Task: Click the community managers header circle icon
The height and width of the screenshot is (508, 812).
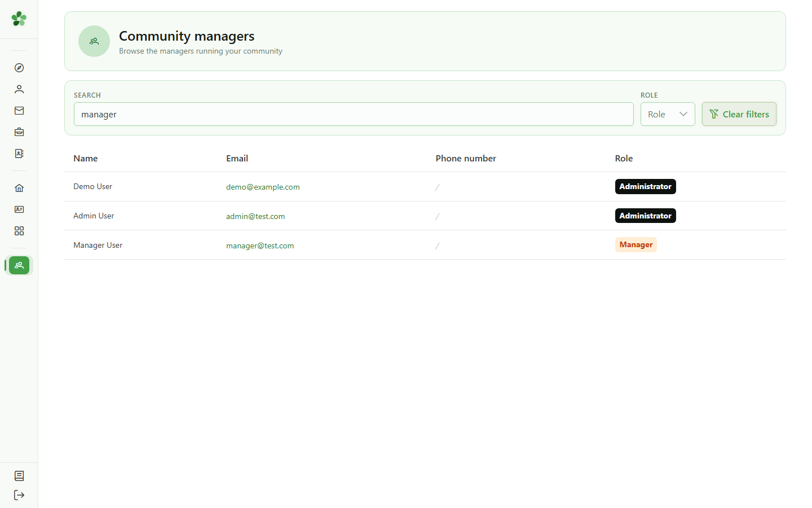Action: [x=94, y=41]
